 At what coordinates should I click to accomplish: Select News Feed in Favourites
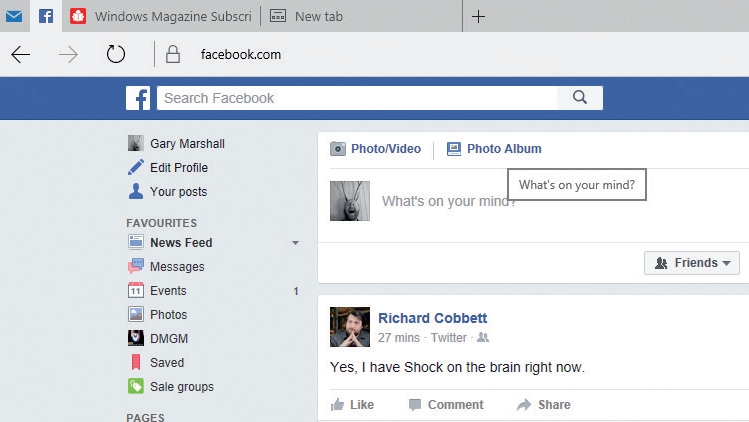click(x=181, y=243)
